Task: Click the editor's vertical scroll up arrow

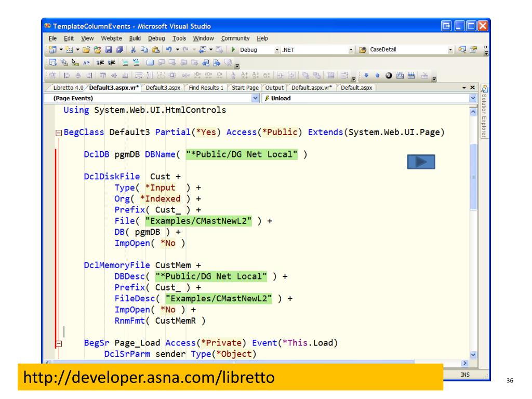Action: tap(473, 112)
